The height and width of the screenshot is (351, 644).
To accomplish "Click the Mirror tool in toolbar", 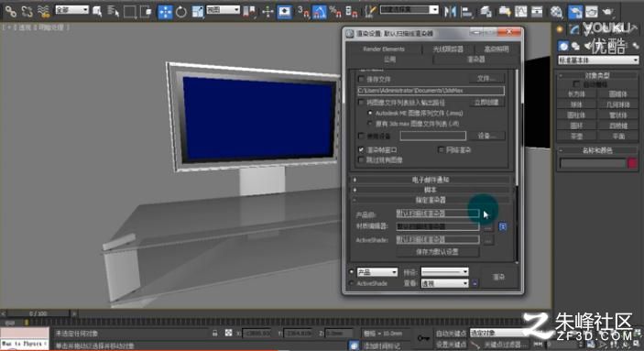I will 450,12.
